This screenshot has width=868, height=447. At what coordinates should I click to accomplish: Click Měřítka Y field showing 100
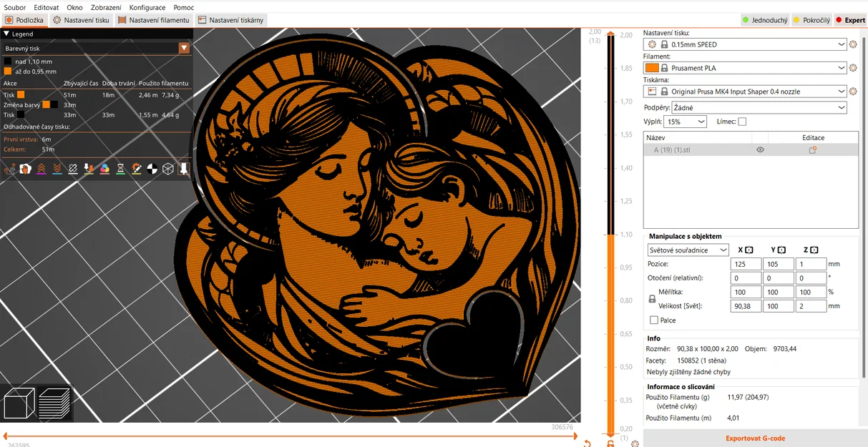click(779, 292)
